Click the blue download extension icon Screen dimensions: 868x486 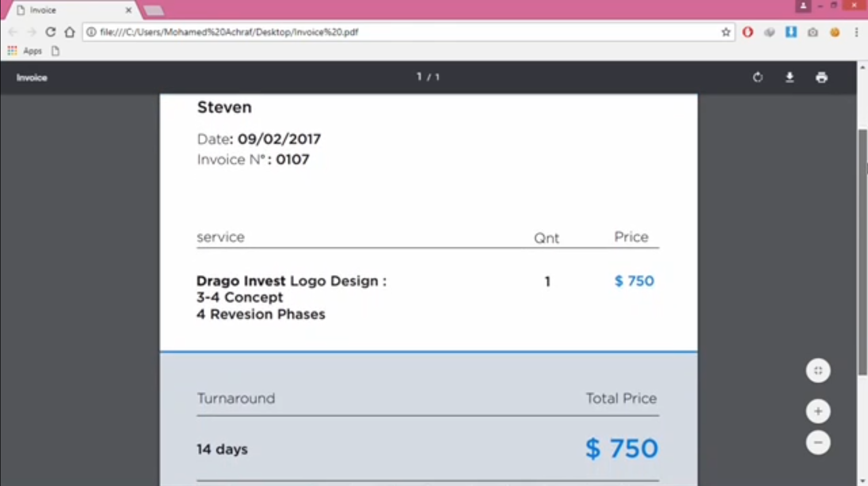tap(791, 32)
